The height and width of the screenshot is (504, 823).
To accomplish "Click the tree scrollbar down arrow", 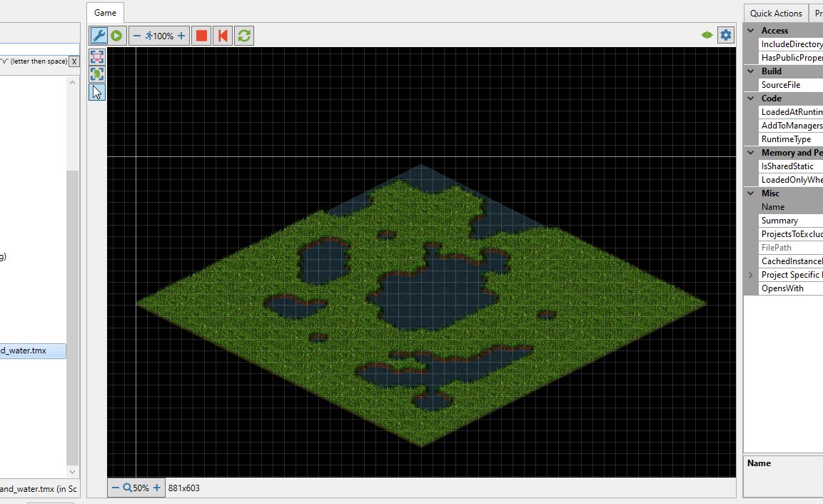I will (72, 471).
